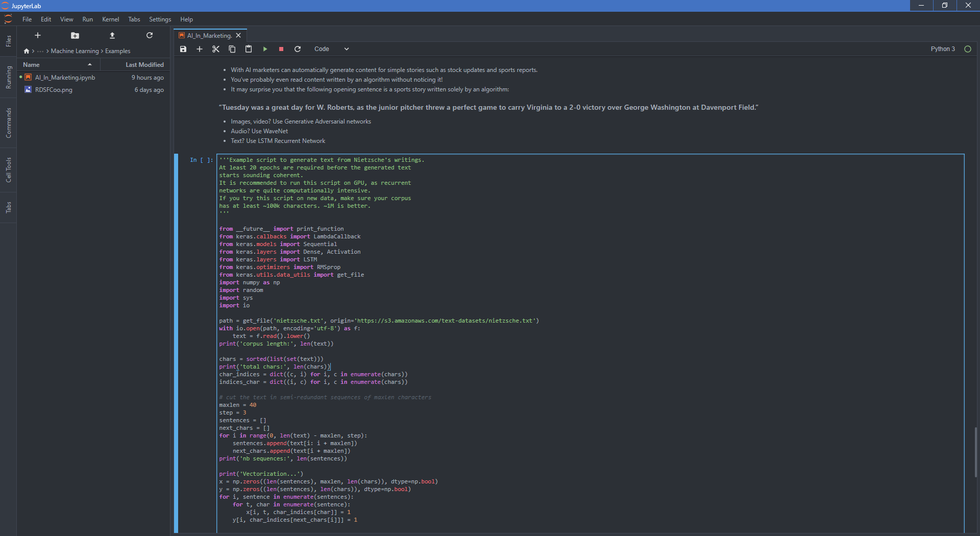
Task: Open the Help menu
Action: [x=187, y=19]
